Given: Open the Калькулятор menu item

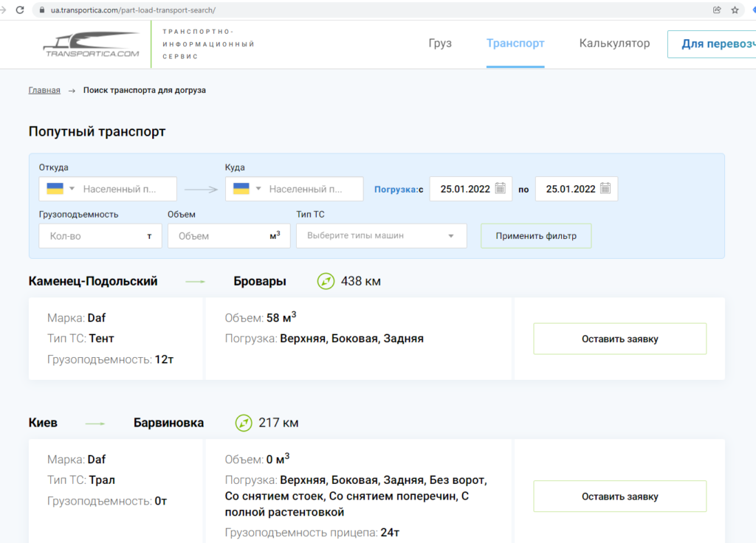Looking at the screenshot, I should pos(614,44).
